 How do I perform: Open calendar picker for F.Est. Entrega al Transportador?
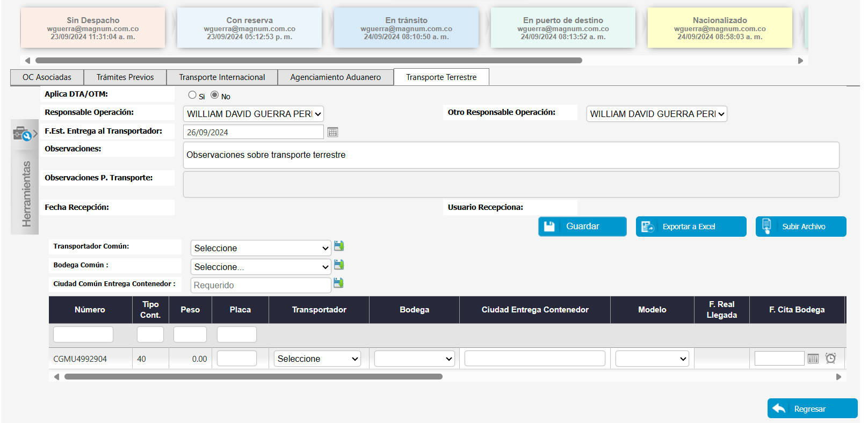click(332, 132)
